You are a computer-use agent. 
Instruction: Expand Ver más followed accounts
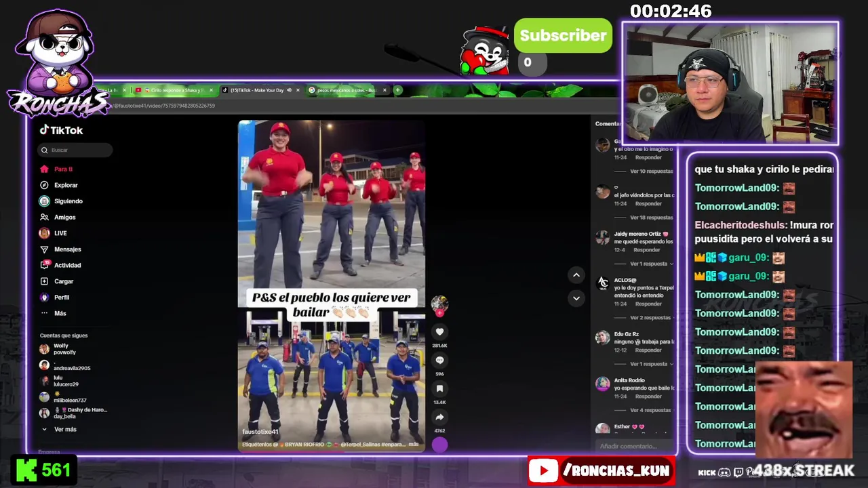(60, 429)
